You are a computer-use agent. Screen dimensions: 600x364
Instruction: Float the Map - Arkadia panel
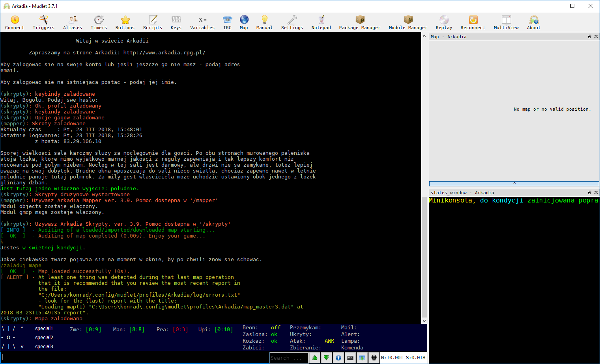click(x=590, y=37)
